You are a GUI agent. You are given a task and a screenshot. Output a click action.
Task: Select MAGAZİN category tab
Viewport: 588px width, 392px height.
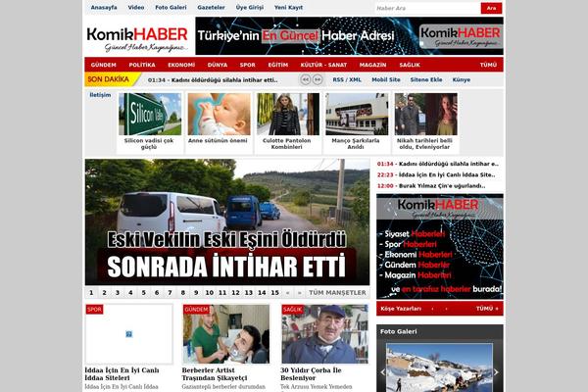tap(372, 65)
